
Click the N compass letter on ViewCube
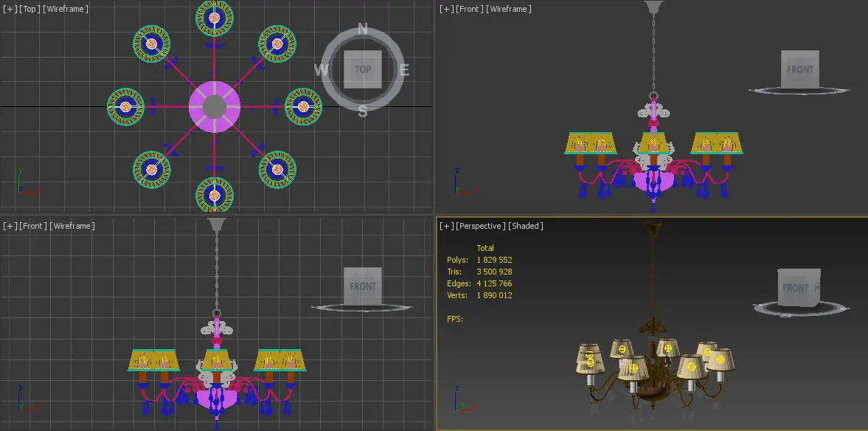[363, 29]
